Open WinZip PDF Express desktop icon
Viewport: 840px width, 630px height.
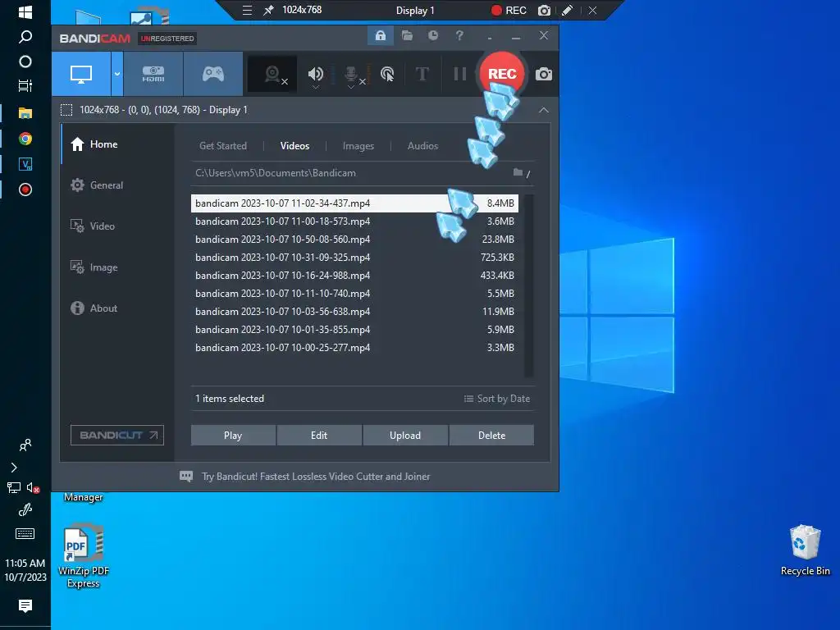(84, 557)
